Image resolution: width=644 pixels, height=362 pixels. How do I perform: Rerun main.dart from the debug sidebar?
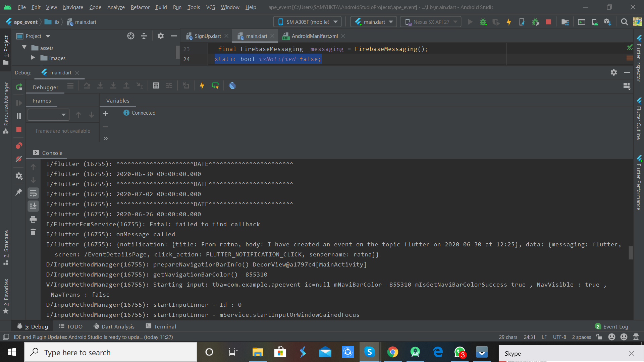tap(19, 87)
